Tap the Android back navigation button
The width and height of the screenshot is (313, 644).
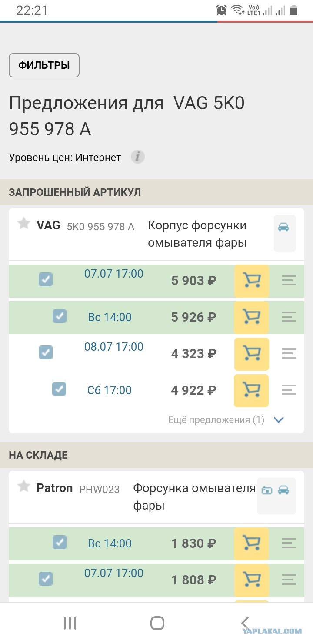pos(245,623)
